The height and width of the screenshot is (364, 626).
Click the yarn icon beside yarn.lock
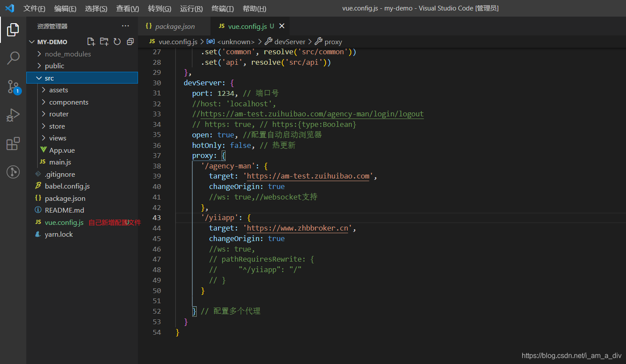(38, 234)
